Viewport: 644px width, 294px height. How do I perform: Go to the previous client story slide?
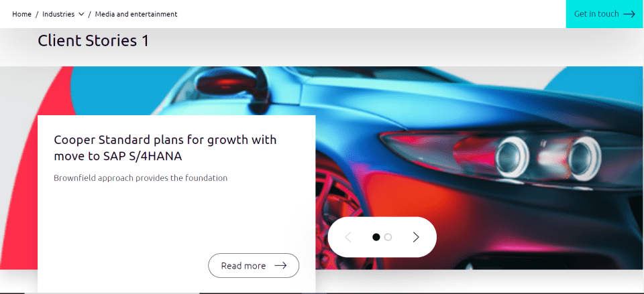[348, 237]
